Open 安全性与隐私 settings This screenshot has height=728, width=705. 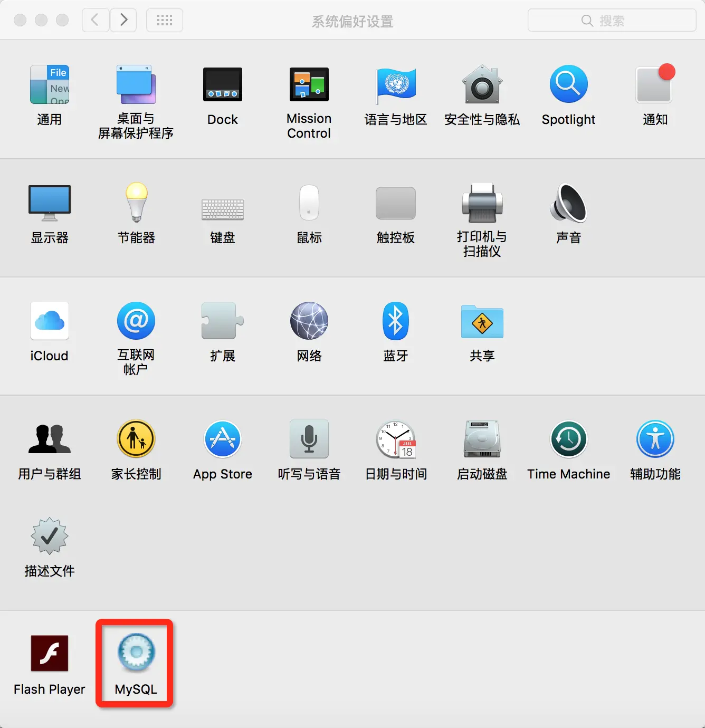482,84
